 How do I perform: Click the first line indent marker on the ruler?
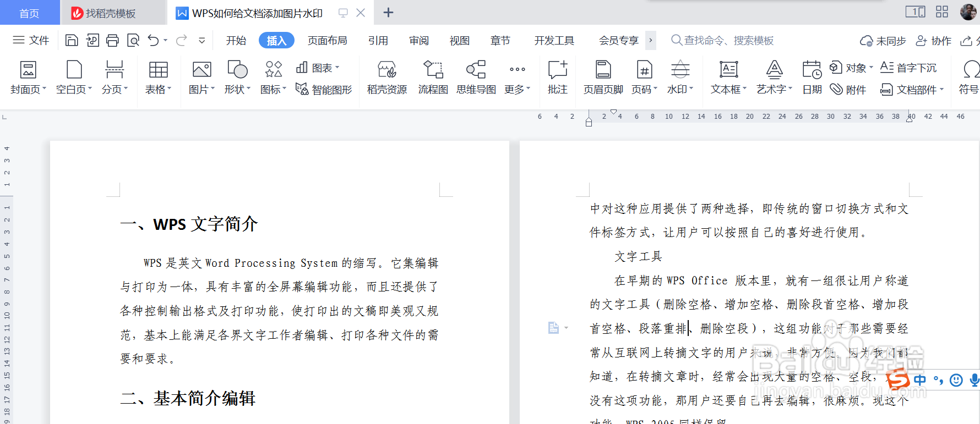tap(613, 112)
